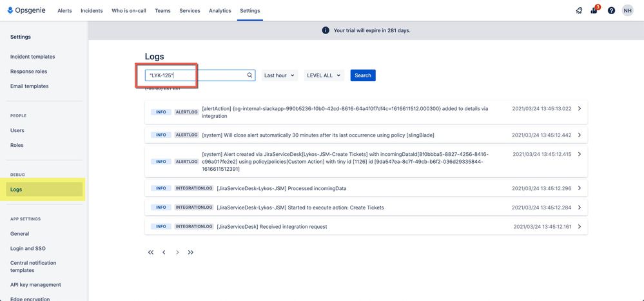Open the Teams tab
The height and width of the screenshot is (301, 644).
(x=162, y=11)
